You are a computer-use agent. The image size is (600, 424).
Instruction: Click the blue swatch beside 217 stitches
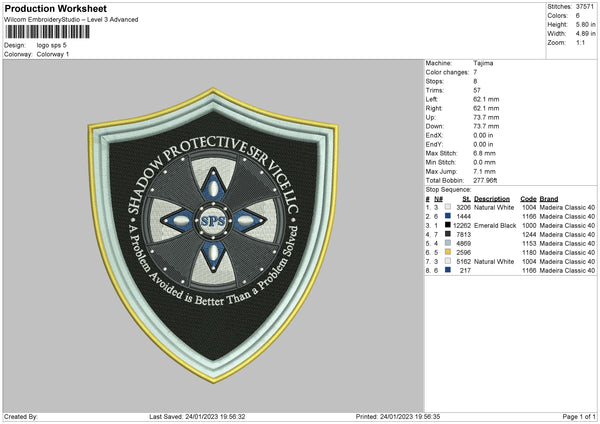pyautogui.click(x=448, y=270)
